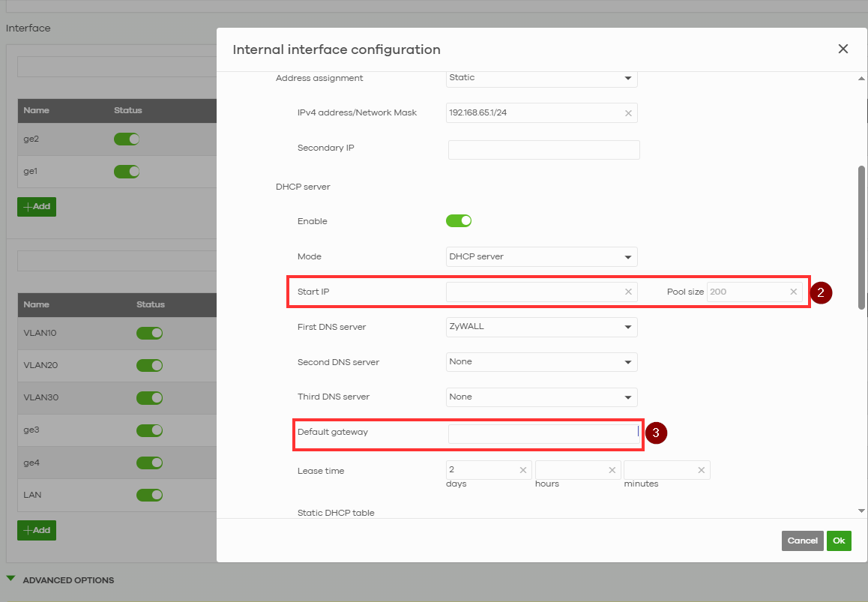
Task: Open the DHCP Mode dropdown
Action: [541, 256]
